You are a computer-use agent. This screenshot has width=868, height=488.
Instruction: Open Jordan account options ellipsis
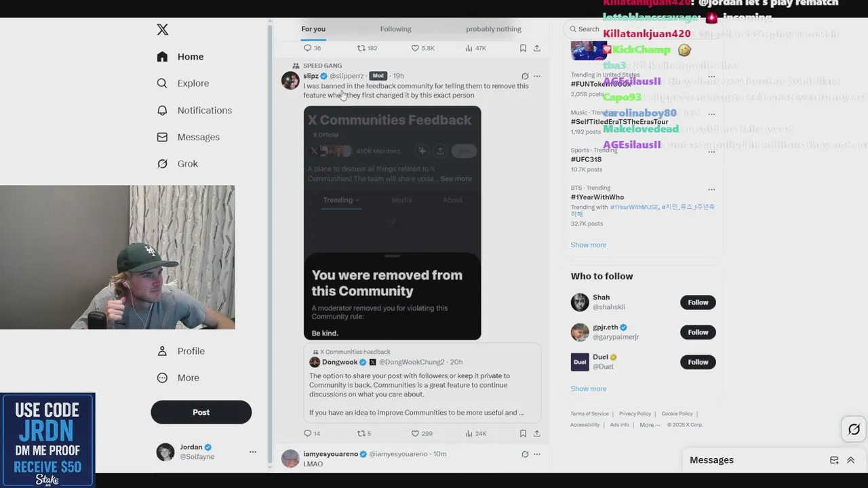tap(252, 452)
